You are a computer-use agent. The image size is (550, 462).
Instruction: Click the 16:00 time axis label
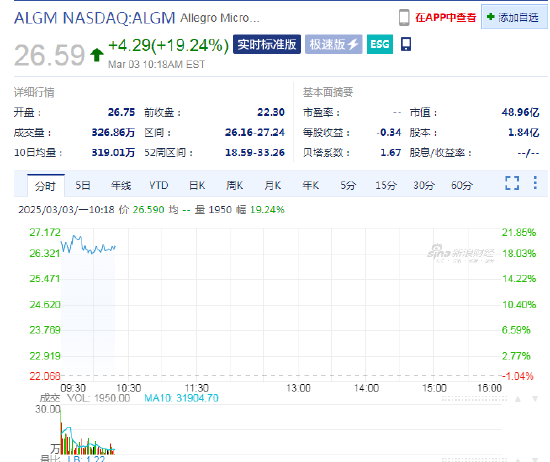click(x=490, y=388)
